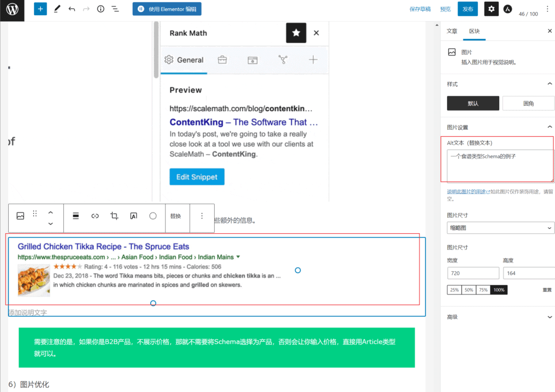555x392 pixels.
Task: Bottom resize handle of the image
Action: click(x=153, y=304)
